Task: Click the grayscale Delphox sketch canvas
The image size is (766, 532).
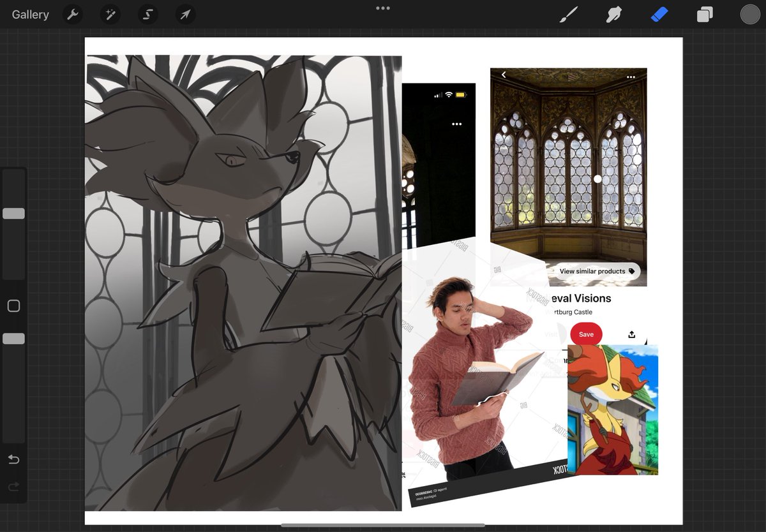Action: (x=243, y=283)
